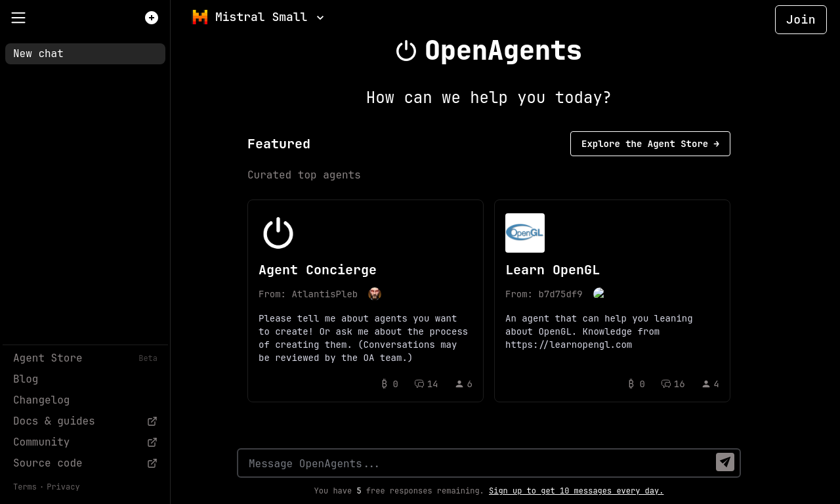Expand the model selector chevron
The height and width of the screenshot is (504, 840).
pyautogui.click(x=320, y=16)
